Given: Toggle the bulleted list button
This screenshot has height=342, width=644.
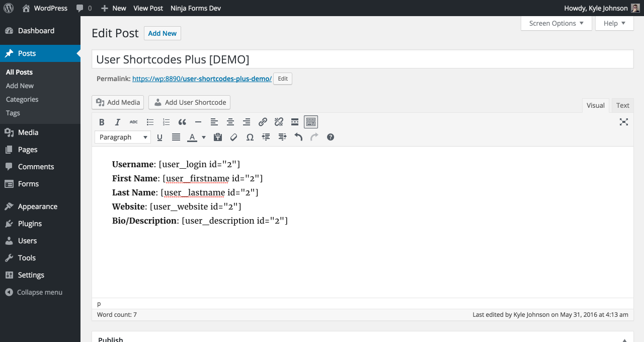Looking at the screenshot, I should [x=150, y=122].
